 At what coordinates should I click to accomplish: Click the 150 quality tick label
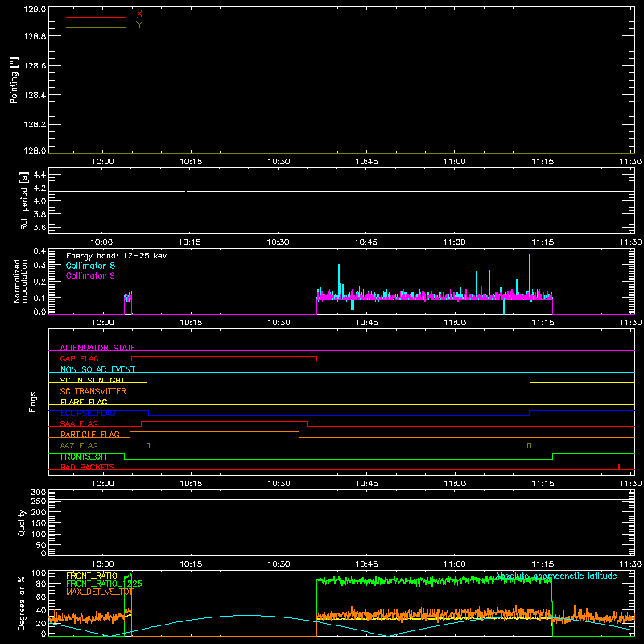coord(38,524)
